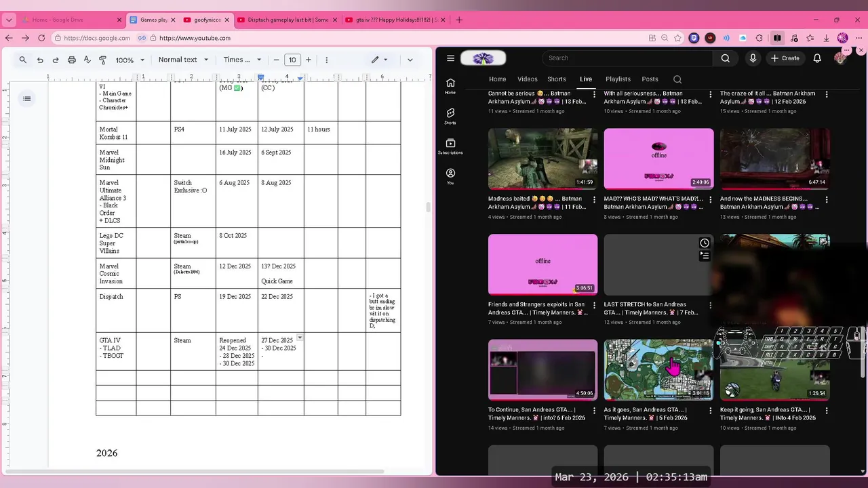This screenshot has height=488, width=868.
Task: Search within the channel using magnifier icon
Action: [x=677, y=79]
